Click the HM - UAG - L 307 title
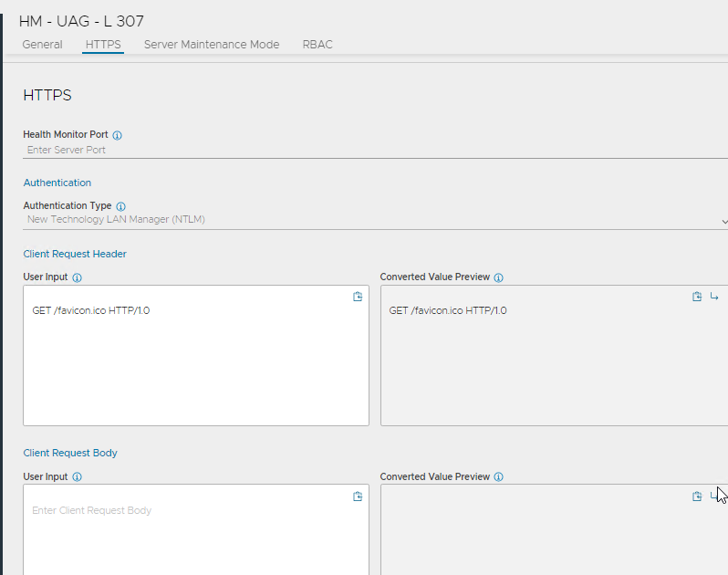 81,21
